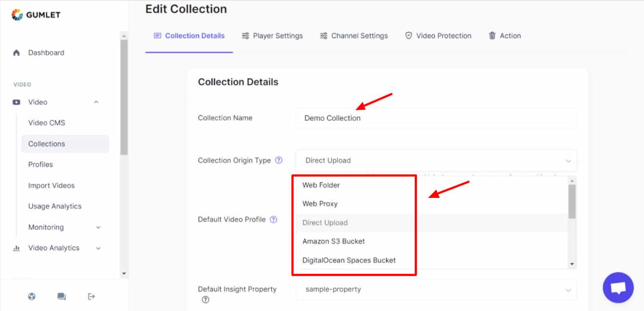644x311 pixels.
Task: Open the Default Insight Property dropdown
Action: coord(436,289)
